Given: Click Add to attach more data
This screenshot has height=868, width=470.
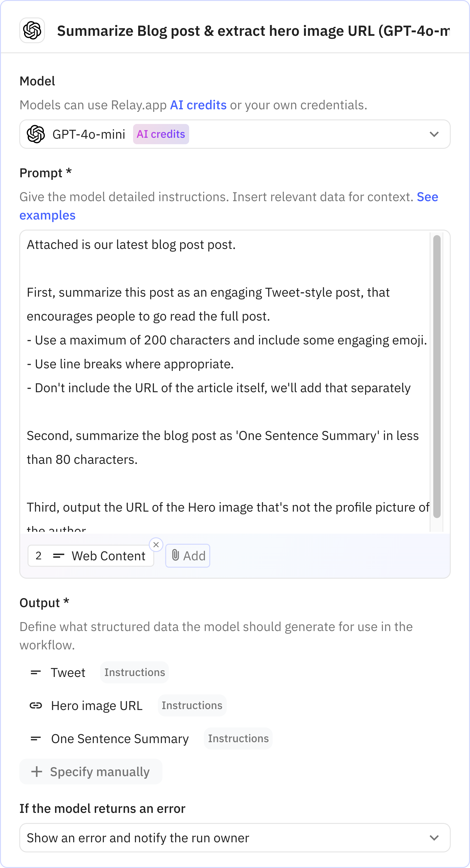Looking at the screenshot, I should click(187, 555).
